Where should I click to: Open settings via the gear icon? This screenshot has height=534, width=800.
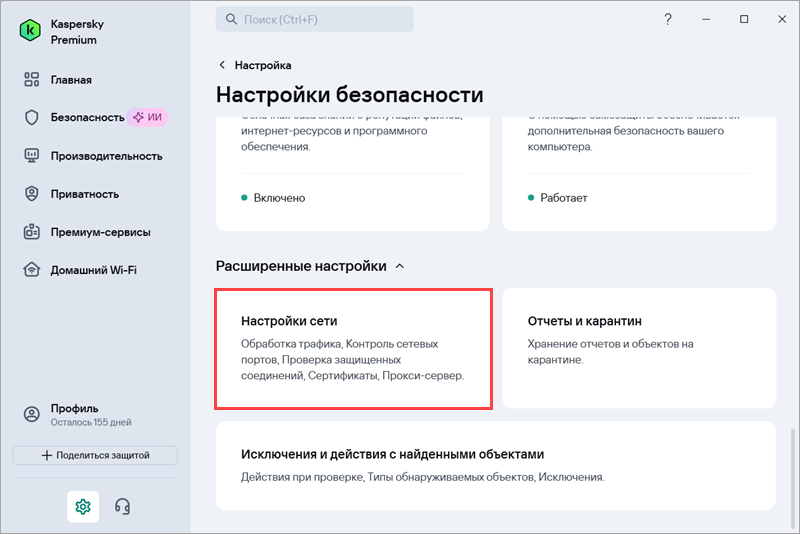(83, 506)
